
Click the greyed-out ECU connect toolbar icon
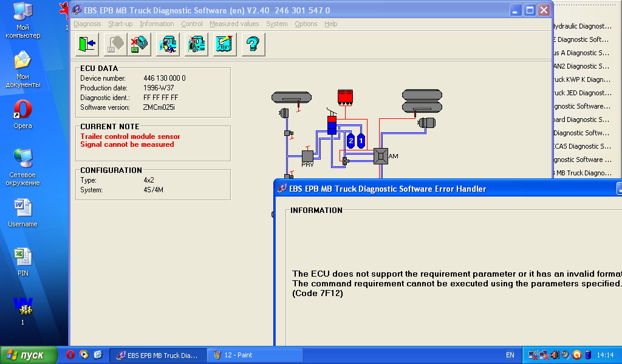[x=115, y=44]
